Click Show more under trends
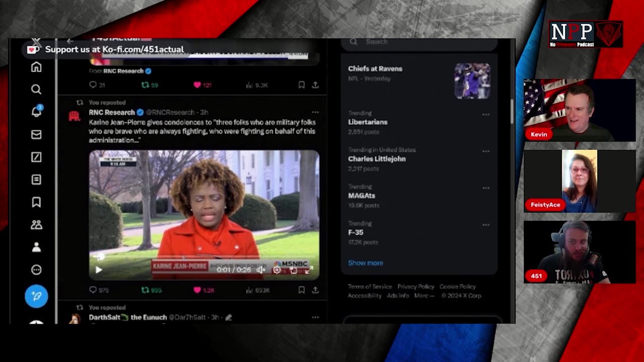Viewport: 644px width, 362px height. 365,263
